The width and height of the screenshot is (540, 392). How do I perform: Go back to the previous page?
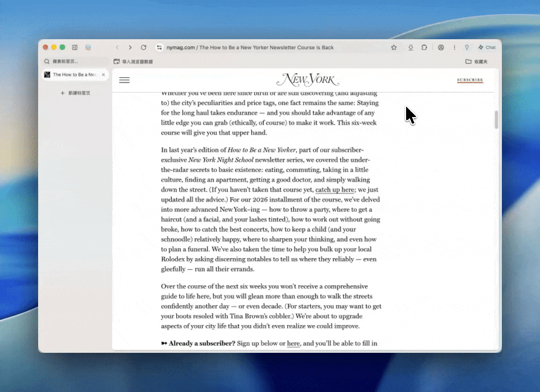click(117, 47)
